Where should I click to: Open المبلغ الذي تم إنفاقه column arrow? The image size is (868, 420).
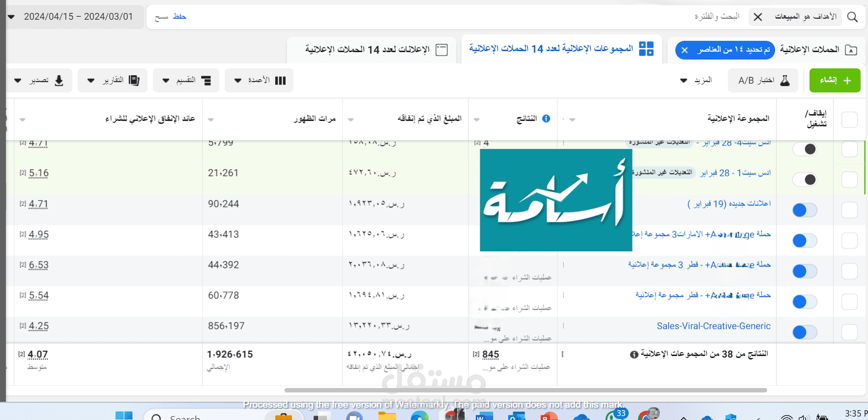[x=350, y=120]
